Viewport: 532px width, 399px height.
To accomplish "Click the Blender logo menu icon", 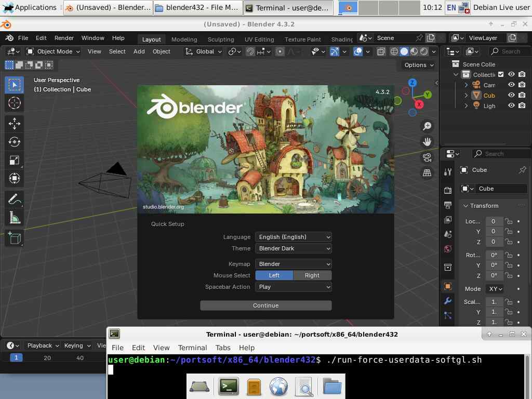I will point(9,38).
